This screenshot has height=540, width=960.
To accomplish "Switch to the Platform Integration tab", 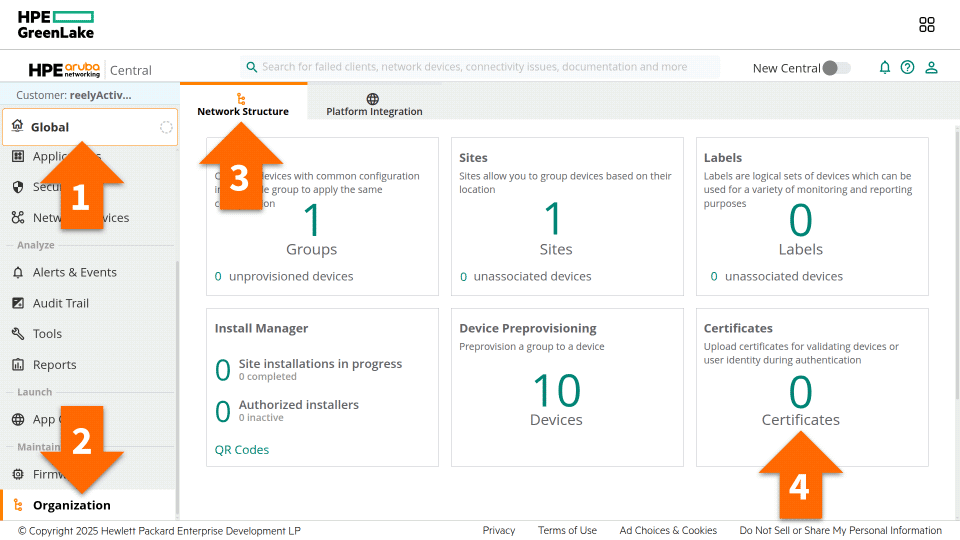I will [374, 103].
